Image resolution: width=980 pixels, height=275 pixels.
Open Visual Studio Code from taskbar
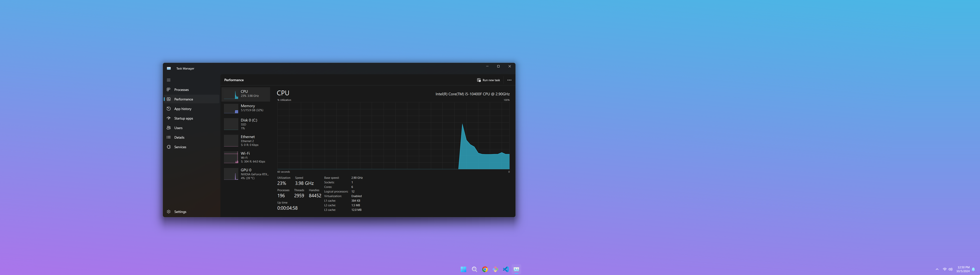[506, 269]
